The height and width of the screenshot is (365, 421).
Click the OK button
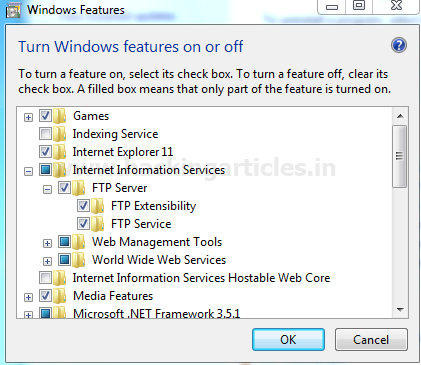[288, 340]
